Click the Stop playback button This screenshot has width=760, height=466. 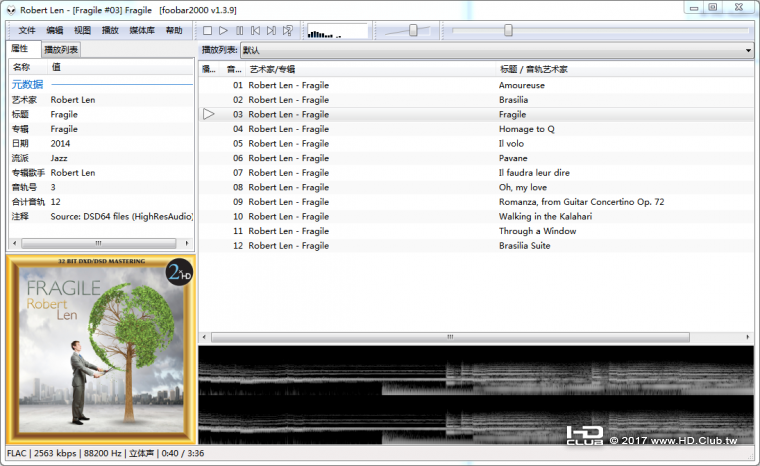(x=207, y=31)
